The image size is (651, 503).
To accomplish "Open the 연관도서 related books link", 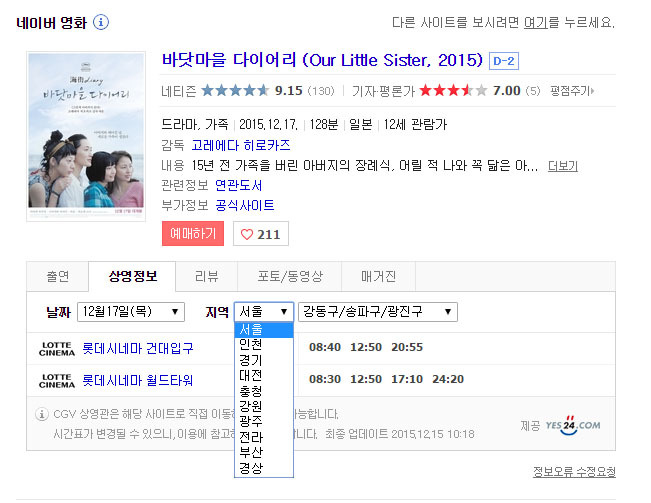I will (x=239, y=186).
